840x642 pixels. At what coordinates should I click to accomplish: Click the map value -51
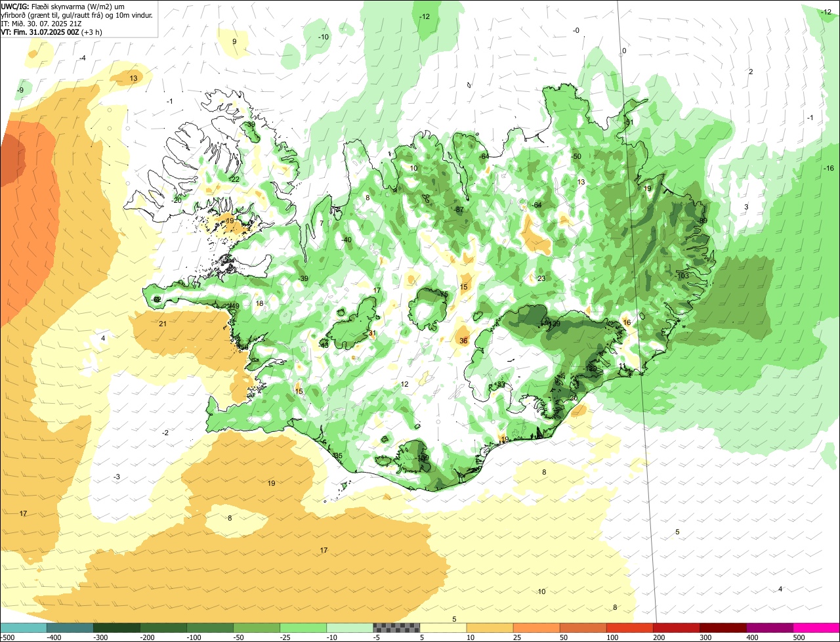click(x=628, y=123)
